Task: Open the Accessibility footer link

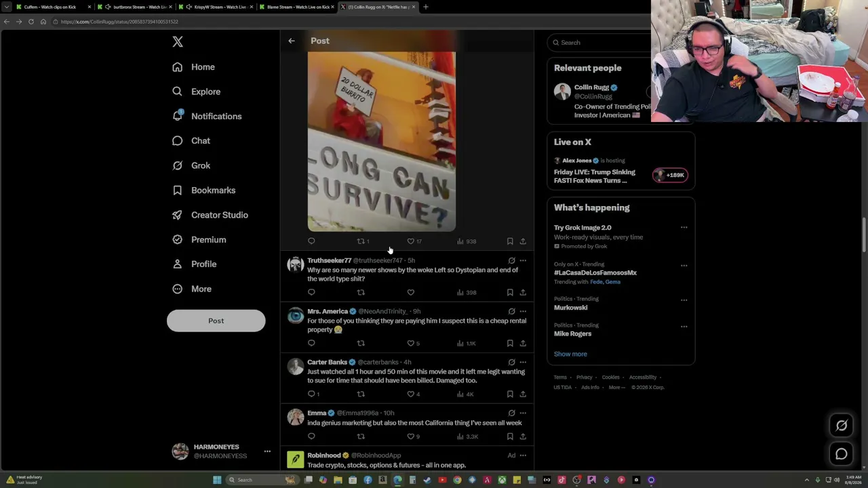Action: pyautogui.click(x=642, y=377)
